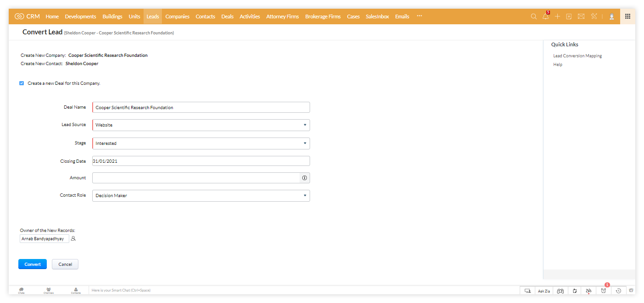Click the Quick Links heading

pos(565,44)
